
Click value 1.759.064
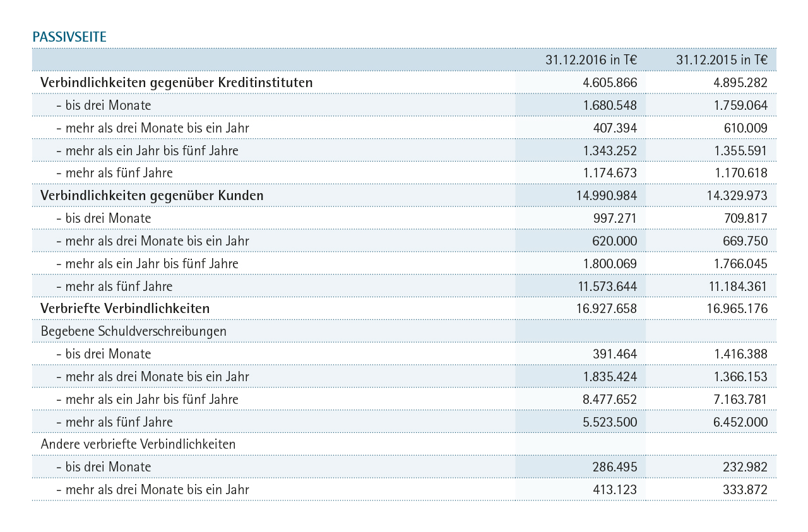741,105
